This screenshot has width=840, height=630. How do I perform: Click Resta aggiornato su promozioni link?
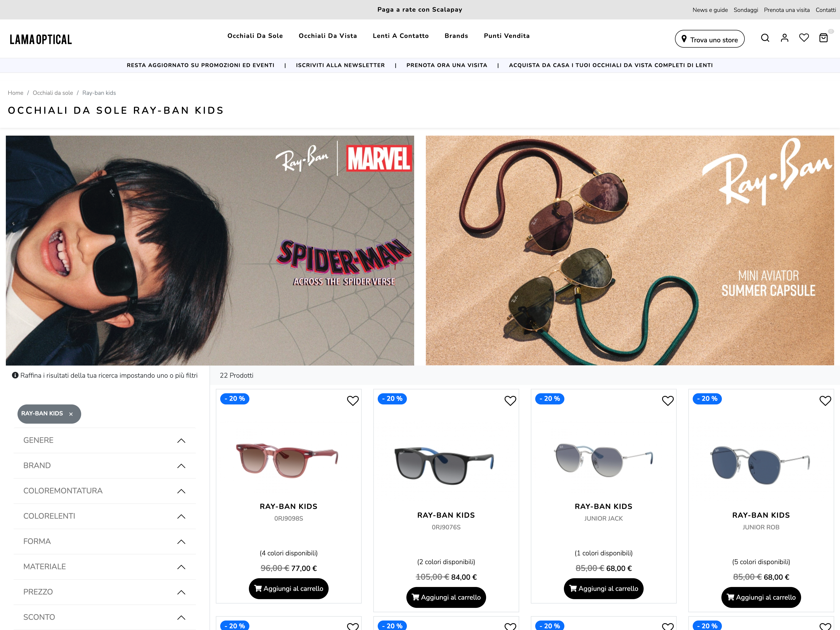(201, 65)
